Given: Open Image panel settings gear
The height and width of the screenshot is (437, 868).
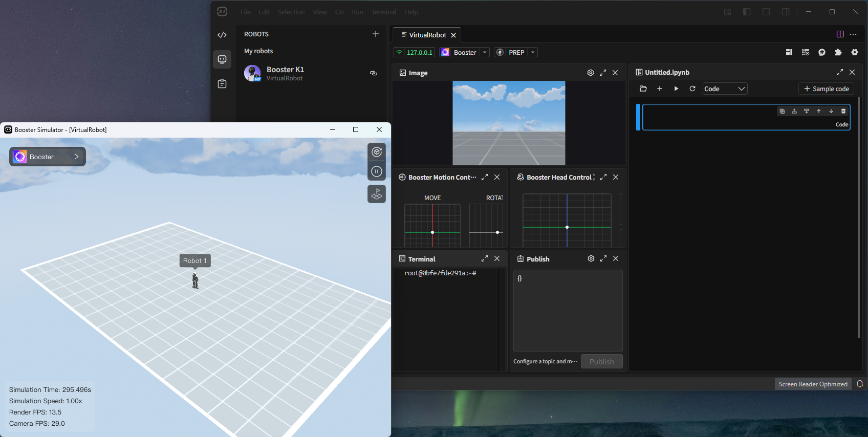Looking at the screenshot, I should coord(591,73).
